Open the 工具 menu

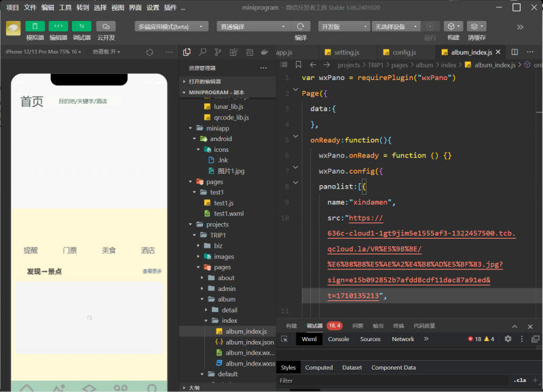click(65, 7)
